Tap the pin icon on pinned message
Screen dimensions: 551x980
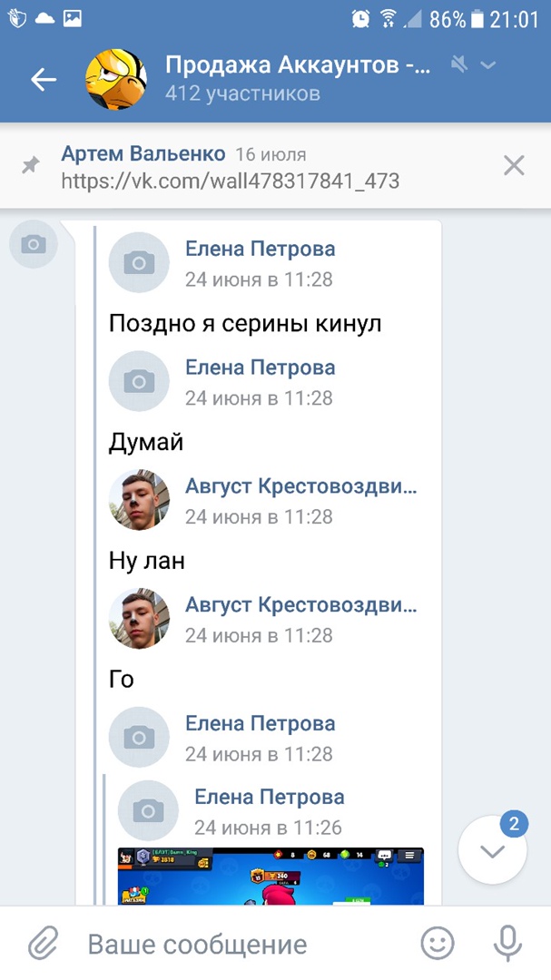point(32,165)
